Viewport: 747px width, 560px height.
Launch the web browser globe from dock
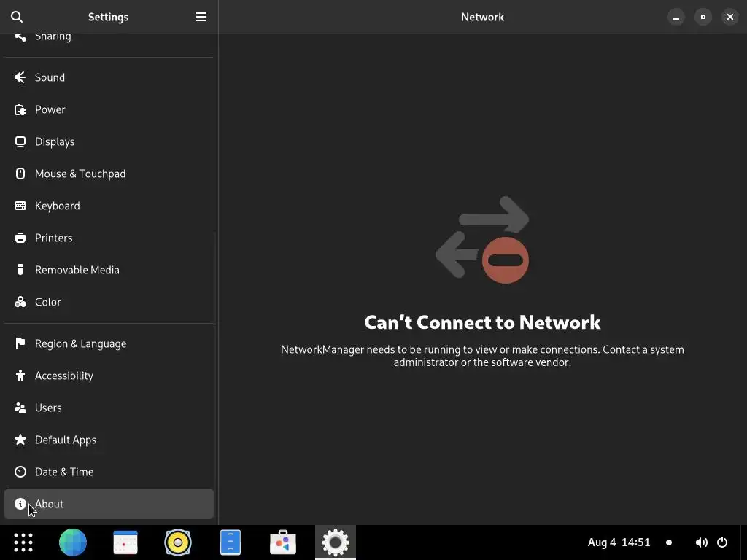[x=73, y=542]
